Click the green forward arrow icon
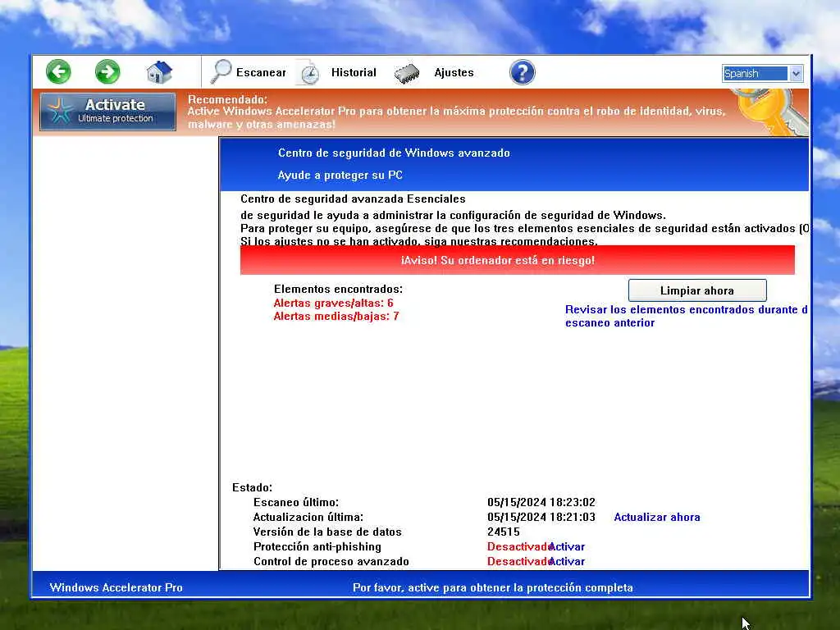Screen dimensions: 840x630 107,72
